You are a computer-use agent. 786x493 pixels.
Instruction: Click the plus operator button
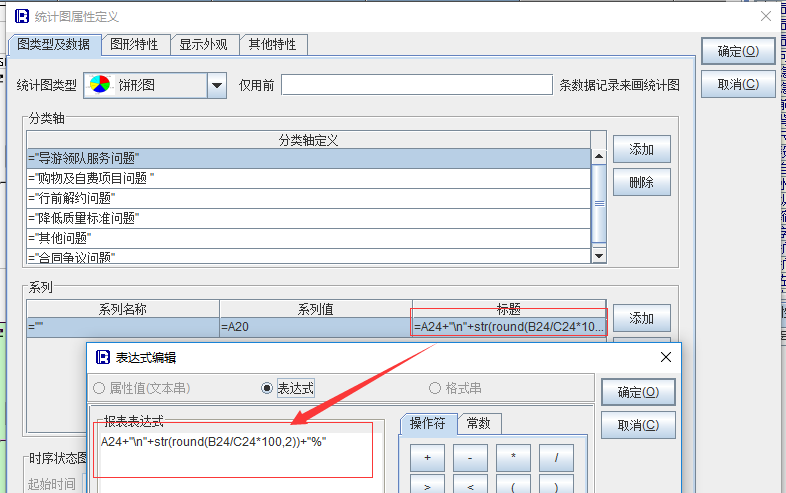coord(427,457)
